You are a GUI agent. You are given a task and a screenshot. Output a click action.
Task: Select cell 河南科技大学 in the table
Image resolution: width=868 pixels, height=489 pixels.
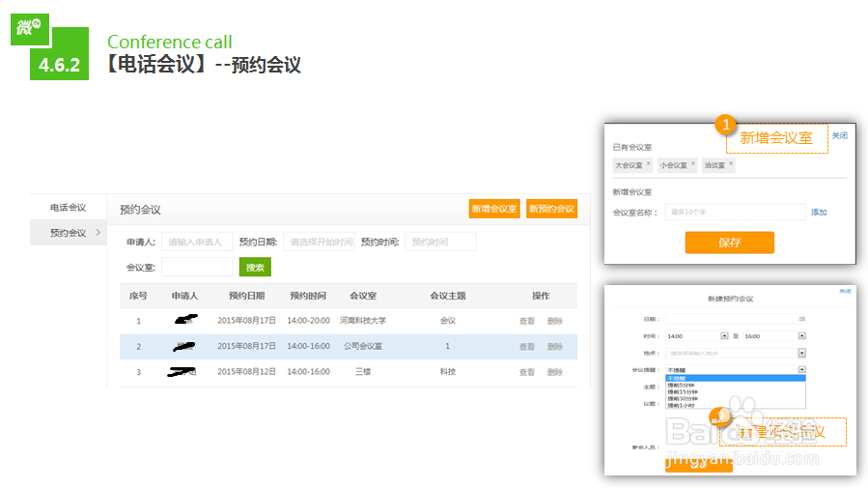pyautogui.click(x=363, y=321)
